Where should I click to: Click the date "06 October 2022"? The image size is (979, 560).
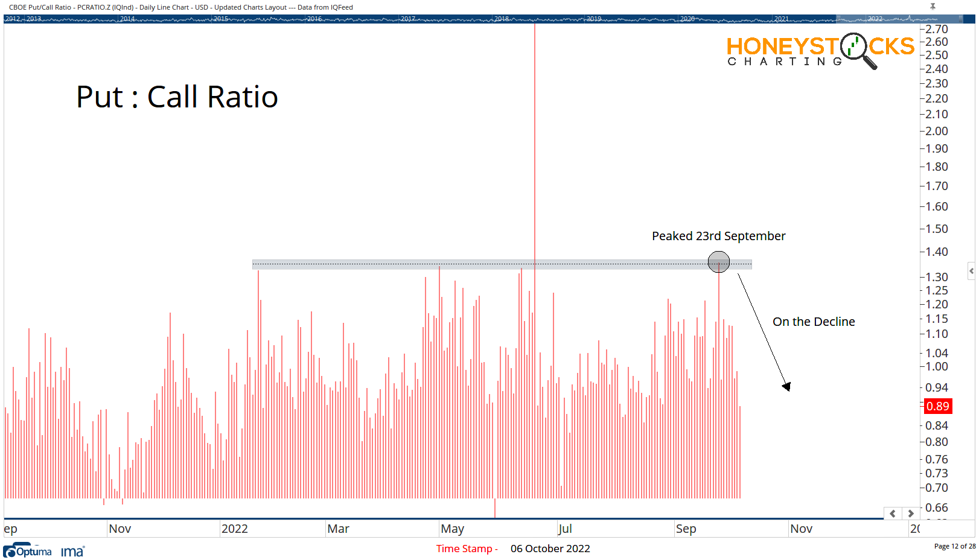(x=550, y=549)
